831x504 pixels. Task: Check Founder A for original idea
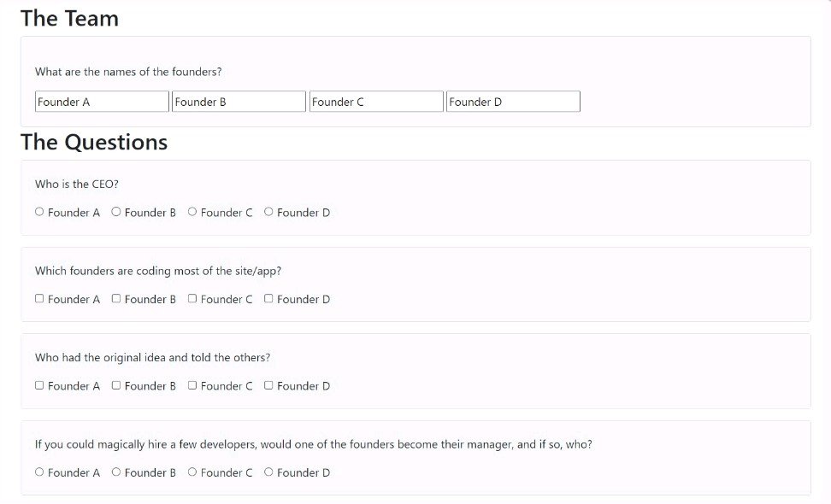39,385
